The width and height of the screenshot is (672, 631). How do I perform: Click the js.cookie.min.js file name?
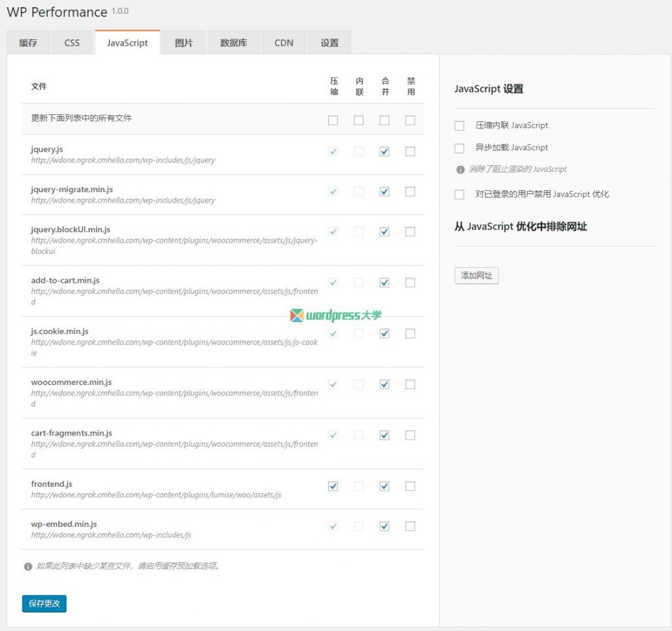pos(60,331)
